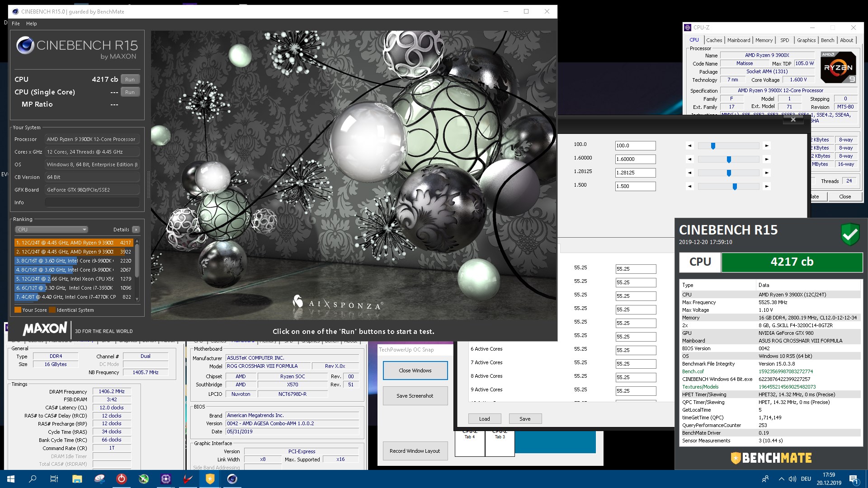Open the Cinebench File menu
Screen dimensions: 868x488
tap(16, 23)
